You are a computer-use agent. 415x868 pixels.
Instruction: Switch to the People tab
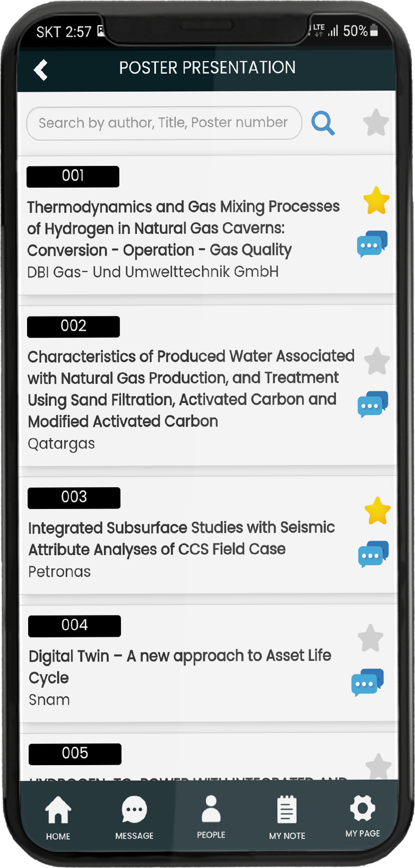[211, 817]
